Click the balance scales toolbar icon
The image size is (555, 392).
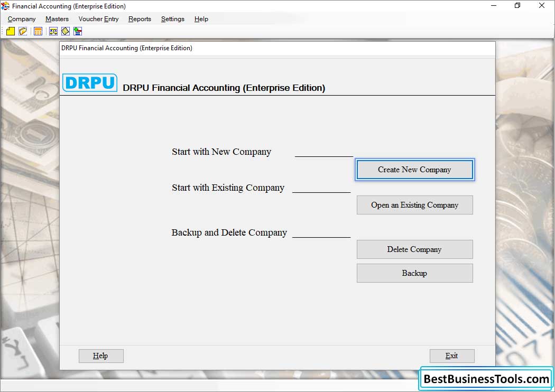53,32
